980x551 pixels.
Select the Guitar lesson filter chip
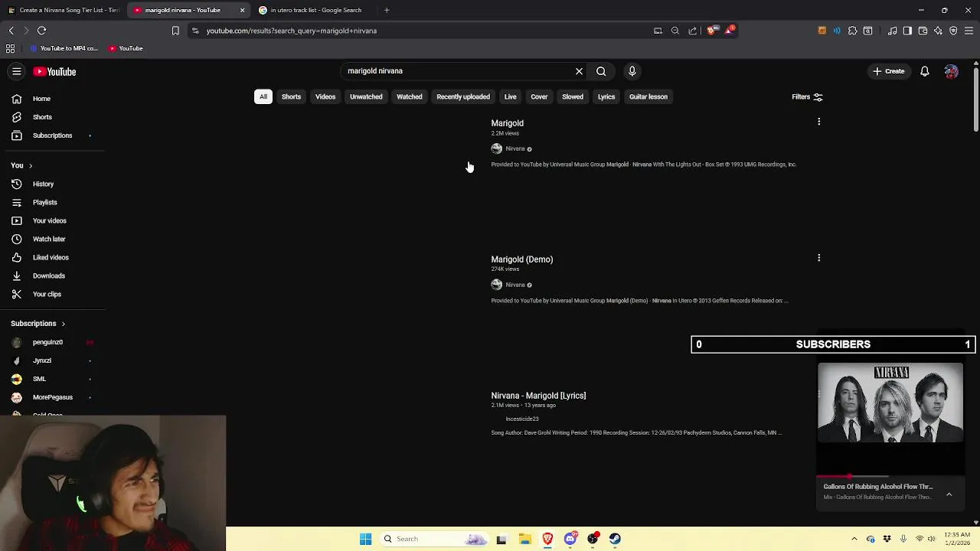pos(648,97)
